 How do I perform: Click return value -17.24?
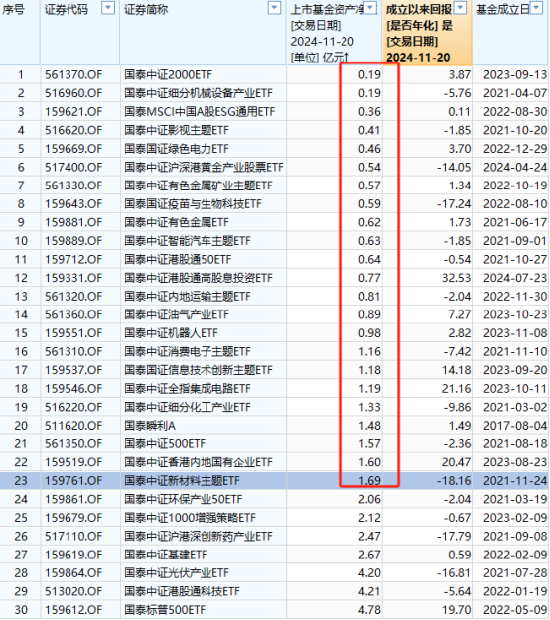[454, 204]
